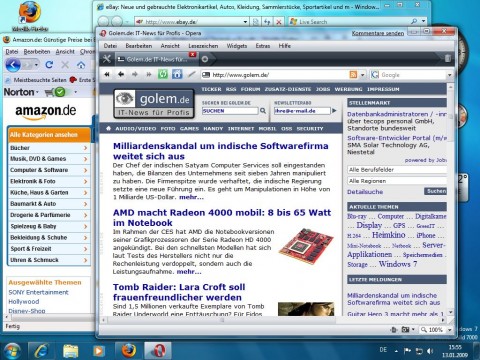Viewport: 480px width, 360px height.
Task: Open AMD Radeon 4000 mobil headline
Action: [222, 218]
